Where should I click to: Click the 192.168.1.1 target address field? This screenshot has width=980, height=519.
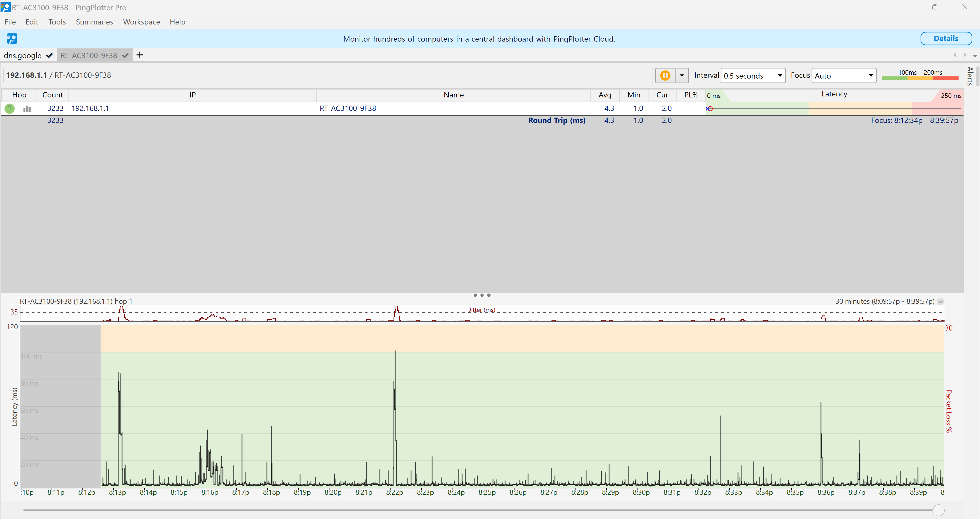(x=327, y=75)
